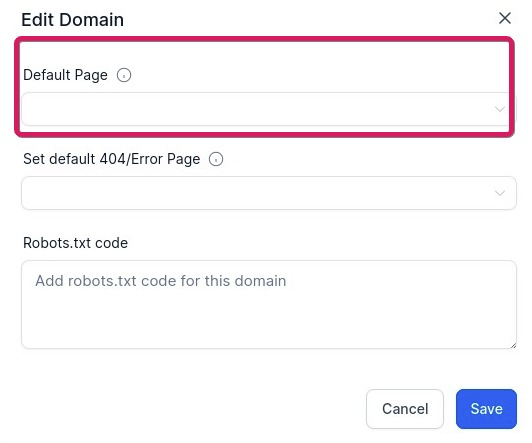Click the Edit Domain heading
Screen dimensions: 532x443
click(x=73, y=20)
